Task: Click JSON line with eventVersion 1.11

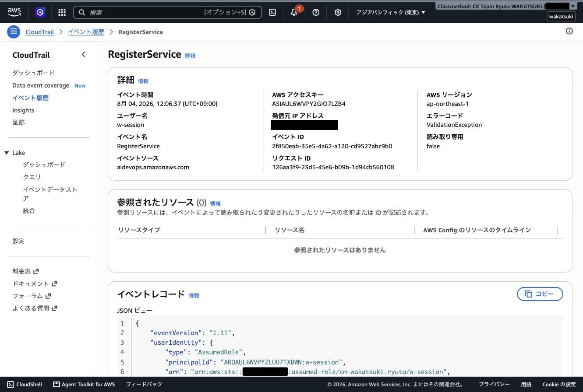Action: click(192, 333)
